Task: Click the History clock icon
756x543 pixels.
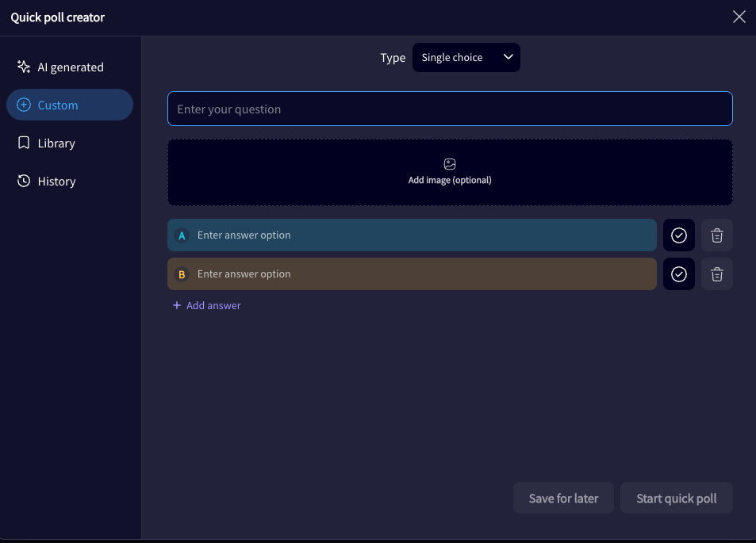Action: [x=24, y=181]
